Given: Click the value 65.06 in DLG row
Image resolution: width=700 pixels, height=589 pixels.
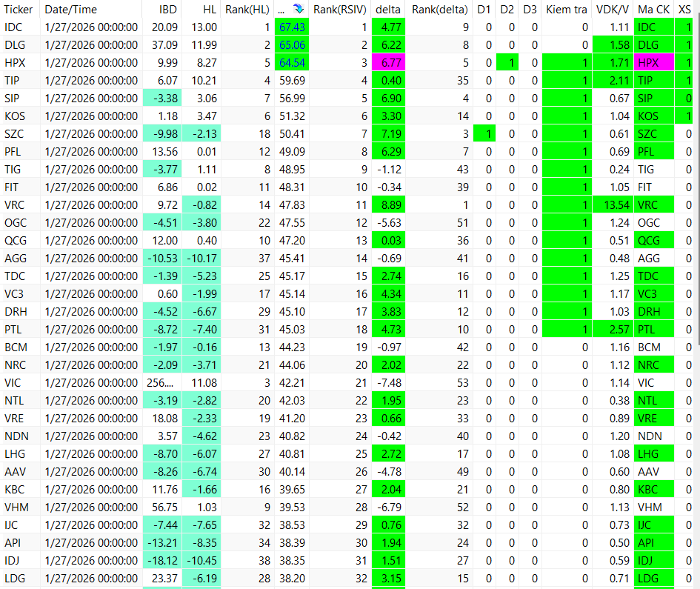Looking at the screenshot, I should 292,45.
